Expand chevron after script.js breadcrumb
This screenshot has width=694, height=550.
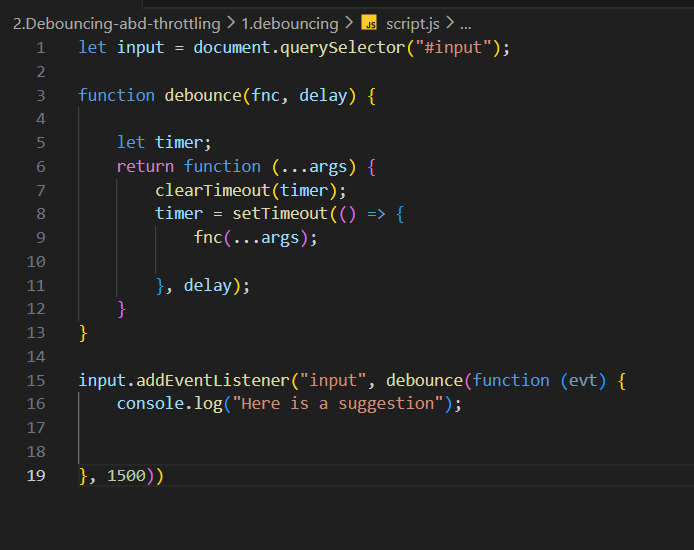tap(450, 23)
